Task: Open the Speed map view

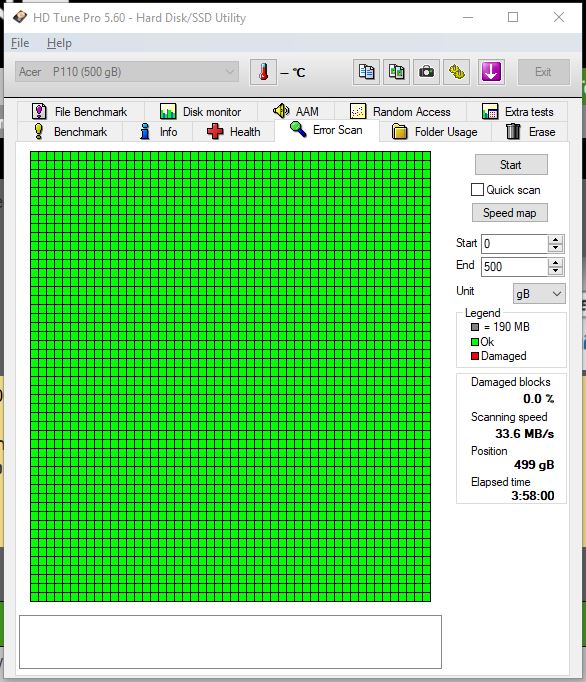Action: click(x=509, y=213)
